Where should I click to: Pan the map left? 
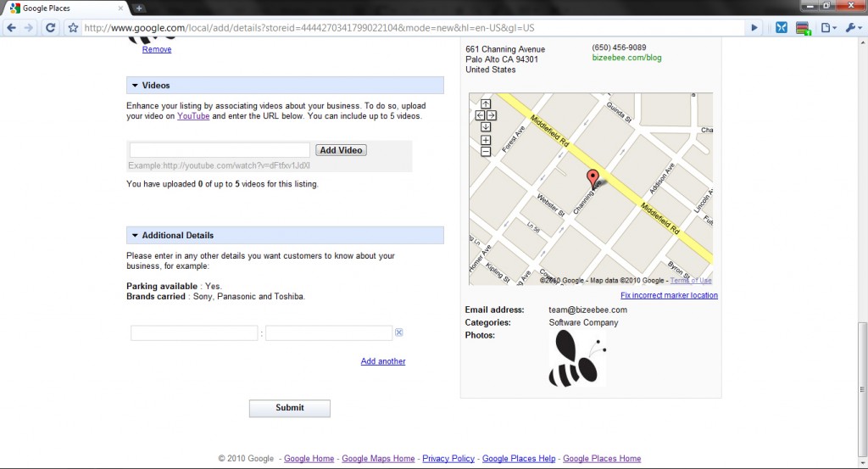(x=480, y=115)
